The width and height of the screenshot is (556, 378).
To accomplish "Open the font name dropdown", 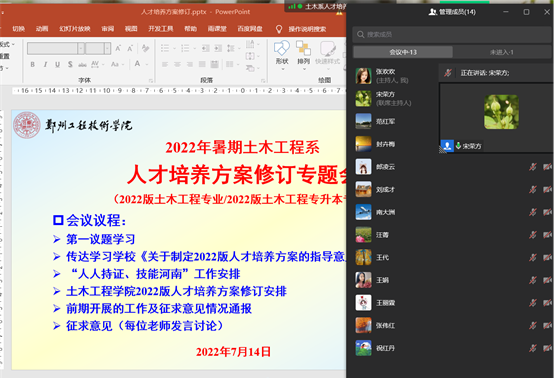I will point(81,48).
